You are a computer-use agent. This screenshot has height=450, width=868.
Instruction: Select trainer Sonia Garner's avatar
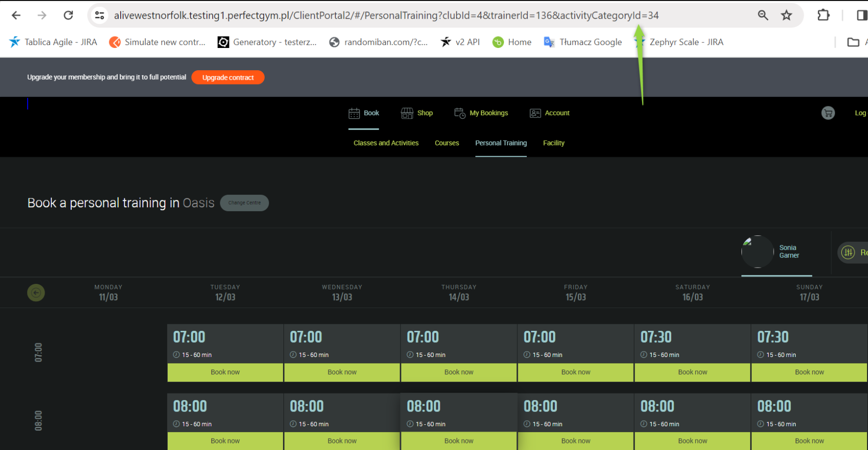click(757, 252)
